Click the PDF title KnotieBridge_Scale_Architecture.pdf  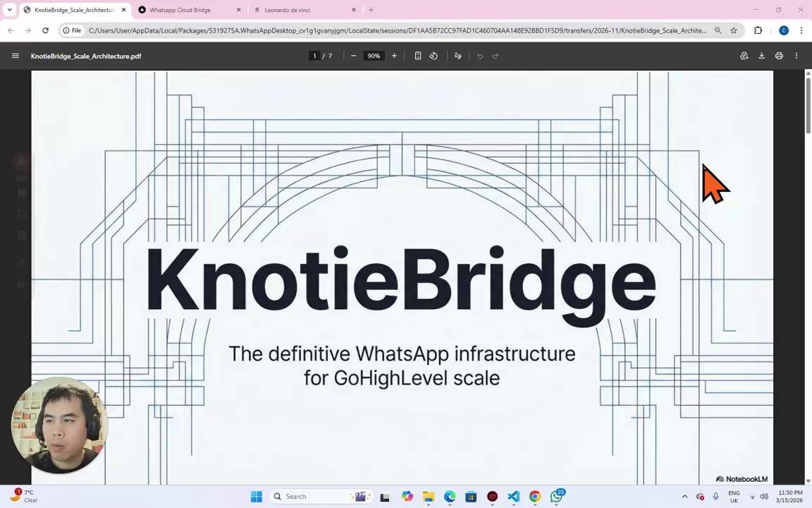(86, 56)
